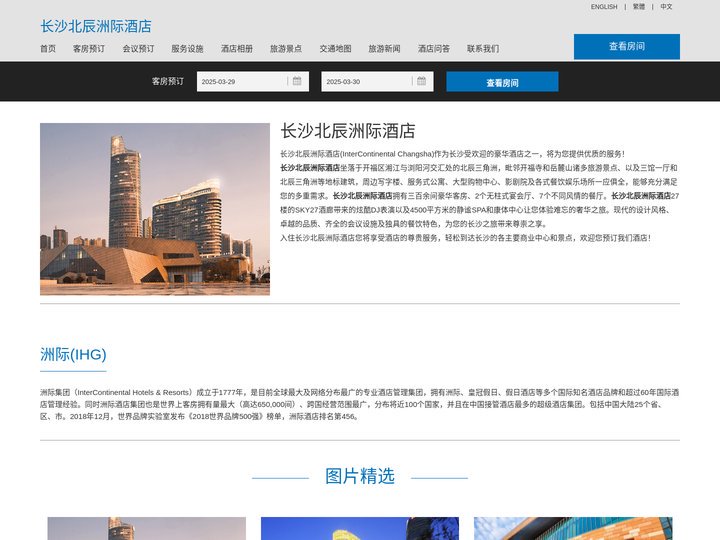Open the gallery thumbnail with orange brick building

point(573,529)
